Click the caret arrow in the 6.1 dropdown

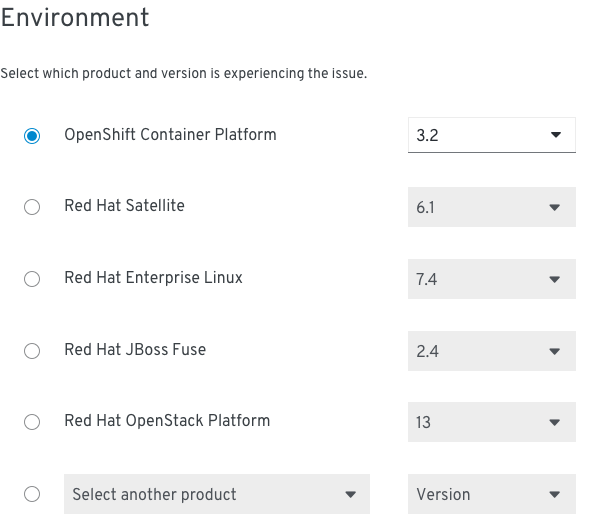[554, 207]
